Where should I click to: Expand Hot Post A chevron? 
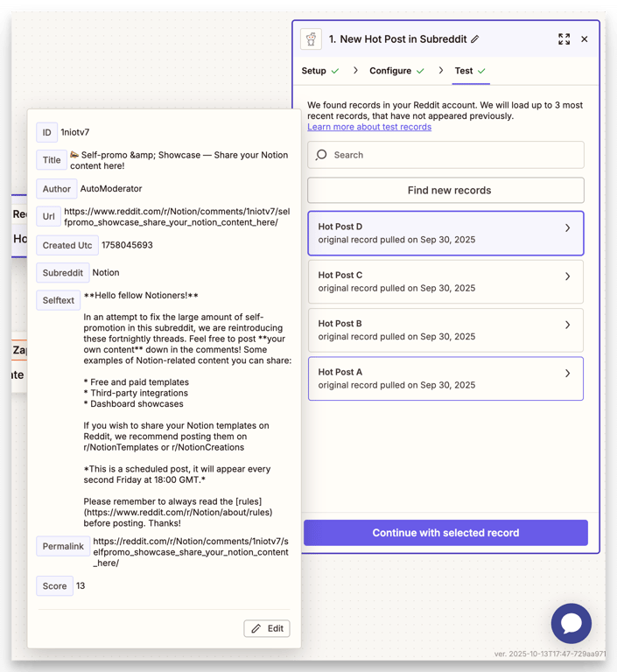point(567,374)
